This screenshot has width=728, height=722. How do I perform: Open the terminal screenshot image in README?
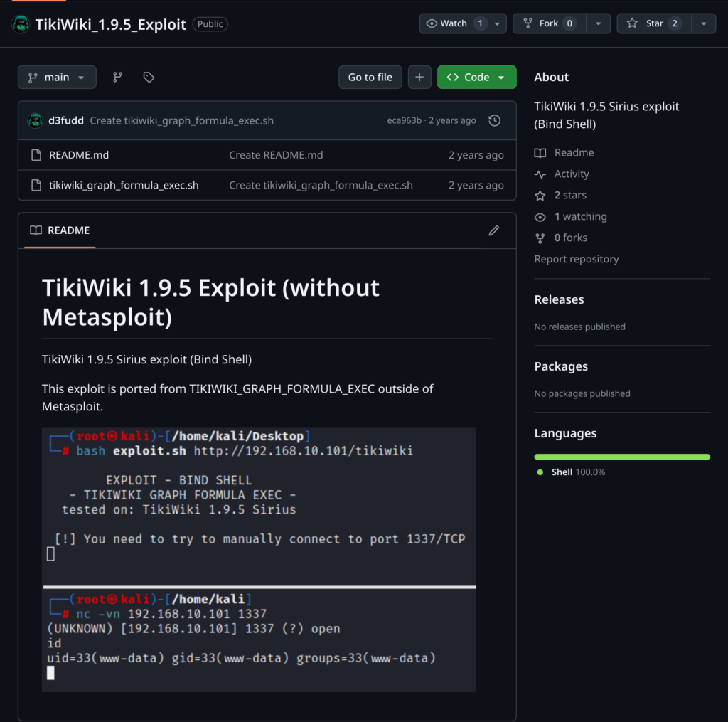click(x=259, y=560)
